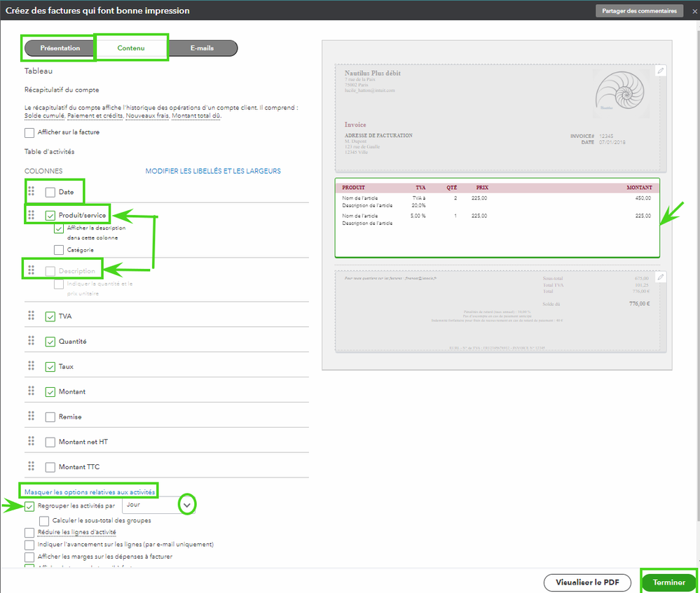This screenshot has height=593, width=700.
Task: Uncheck Regrouper les activités par checkbox
Action: (29, 506)
